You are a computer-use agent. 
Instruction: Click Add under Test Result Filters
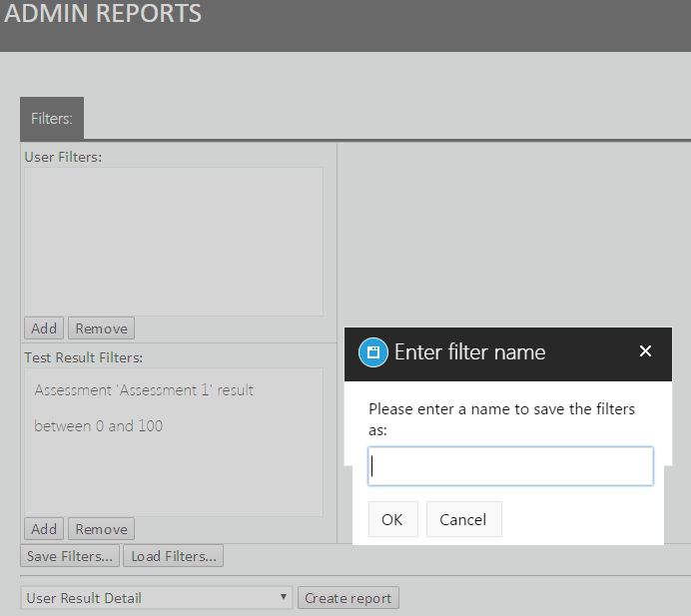[44, 529]
